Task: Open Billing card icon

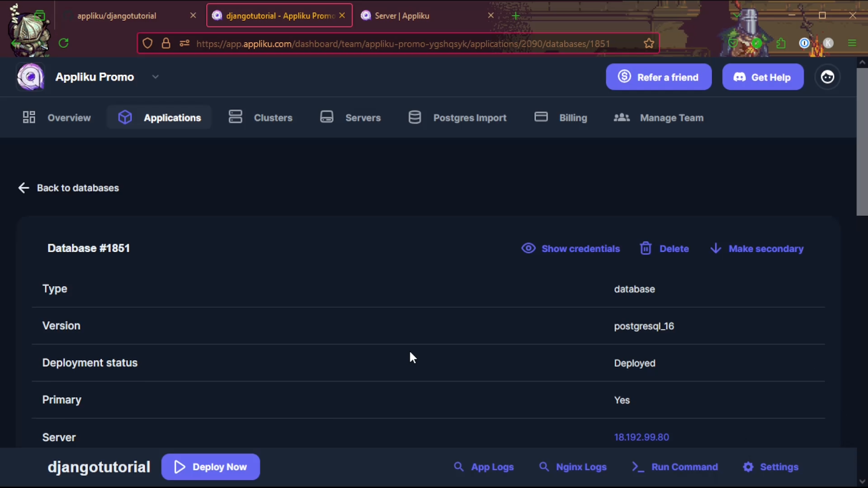Action: pos(541,117)
